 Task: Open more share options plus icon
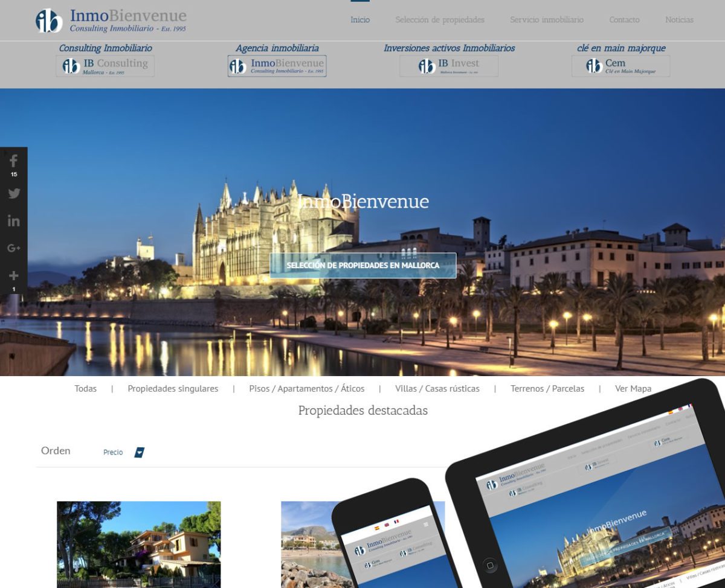13,276
